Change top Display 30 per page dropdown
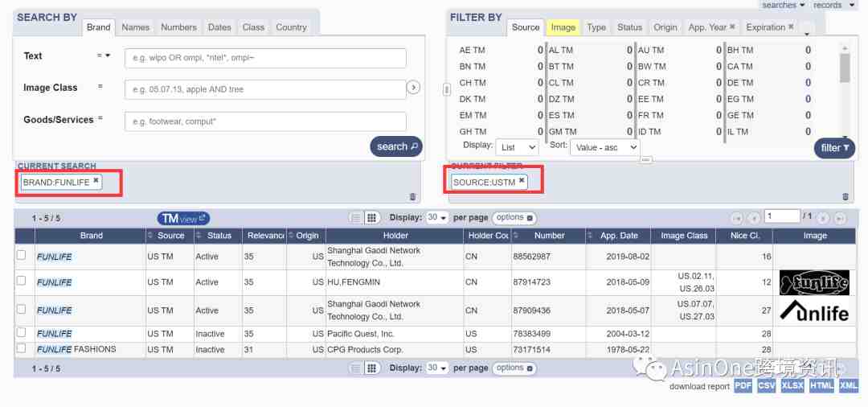 [x=436, y=218]
